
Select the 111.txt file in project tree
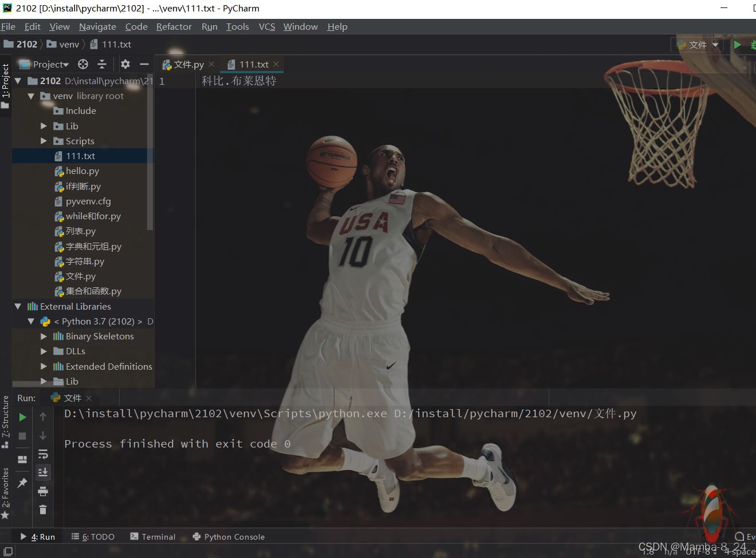click(x=80, y=156)
